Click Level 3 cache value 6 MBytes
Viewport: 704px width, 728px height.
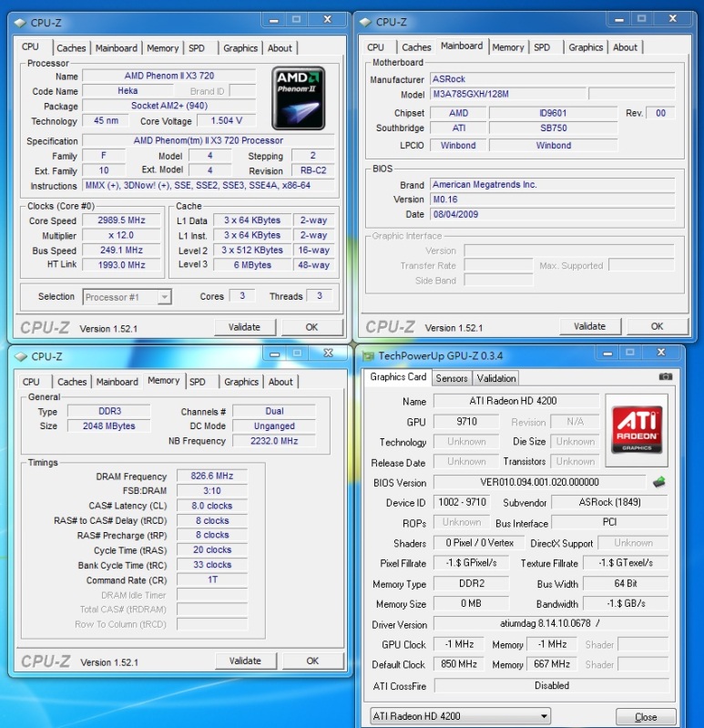click(252, 264)
